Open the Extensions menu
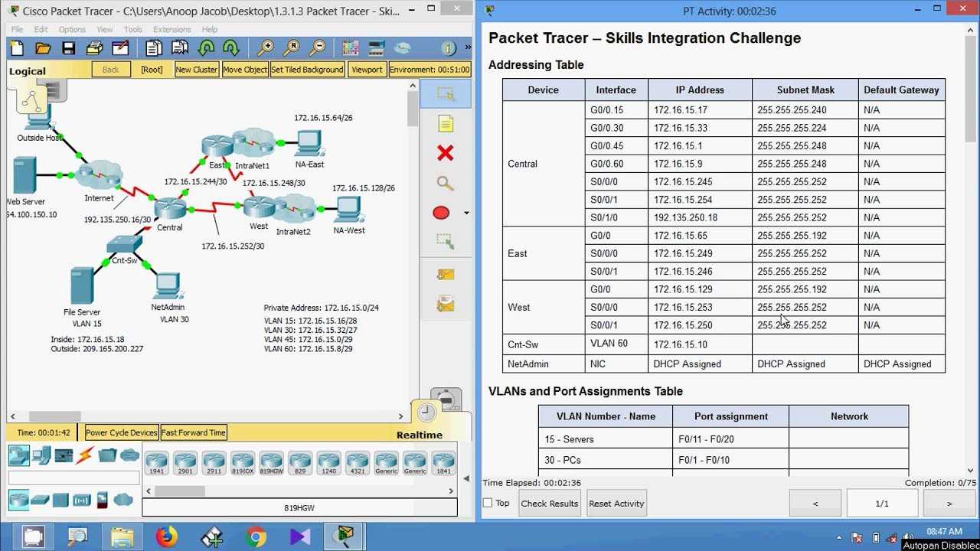 pos(172,30)
